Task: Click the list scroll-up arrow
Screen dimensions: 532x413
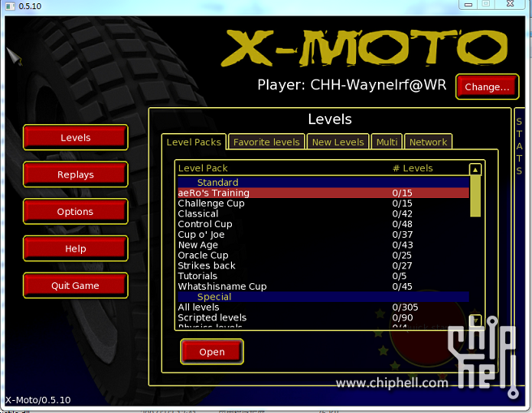Action: click(x=475, y=170)
